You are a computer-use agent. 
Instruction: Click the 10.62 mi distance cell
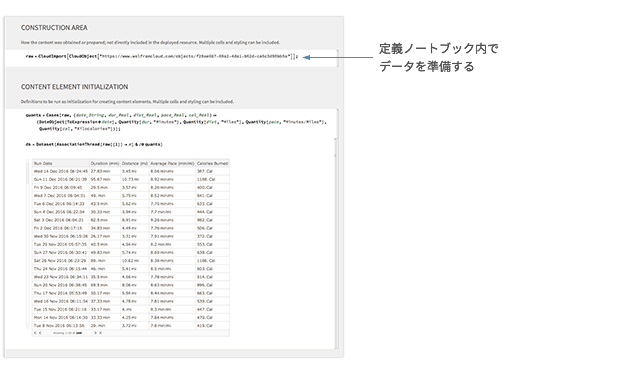coord(135,261)
